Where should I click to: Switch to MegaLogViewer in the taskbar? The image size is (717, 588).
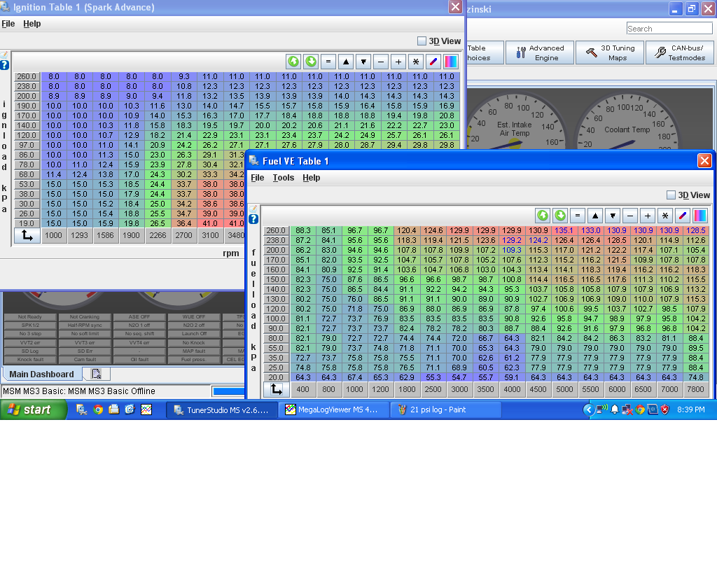(x=333, y=409)
